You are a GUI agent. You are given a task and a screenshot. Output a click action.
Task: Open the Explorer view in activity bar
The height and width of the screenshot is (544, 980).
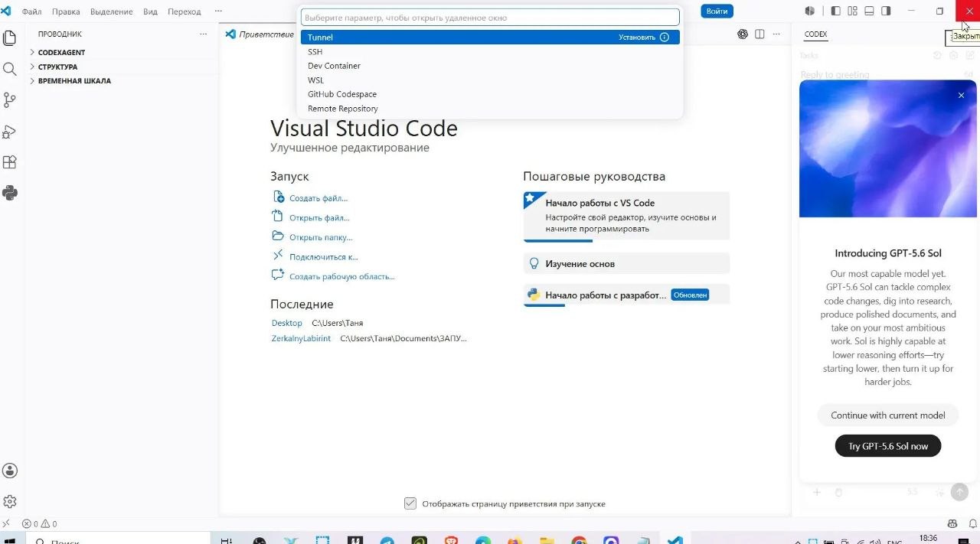(10, 37)
